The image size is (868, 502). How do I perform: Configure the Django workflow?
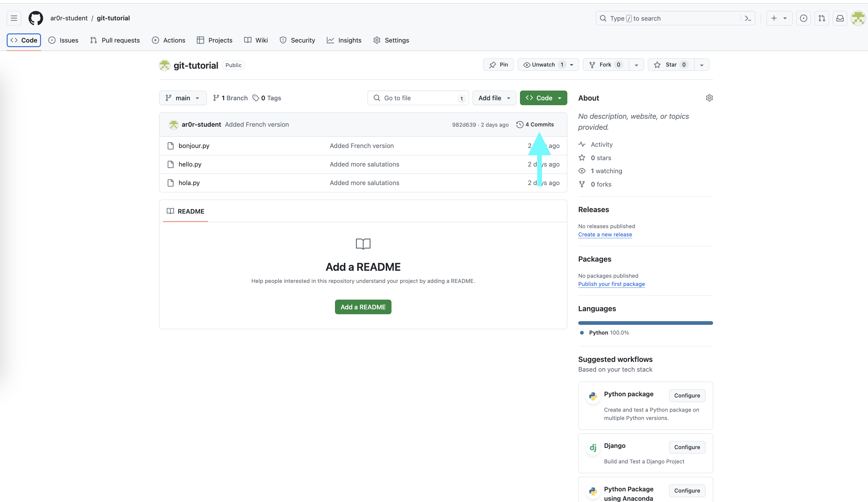tap(687, 447)
